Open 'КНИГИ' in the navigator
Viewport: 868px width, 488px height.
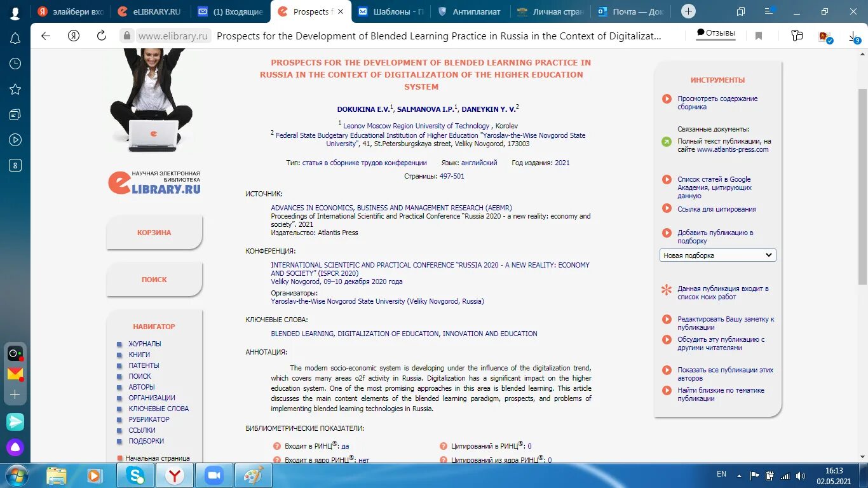[x=139, y=355]
